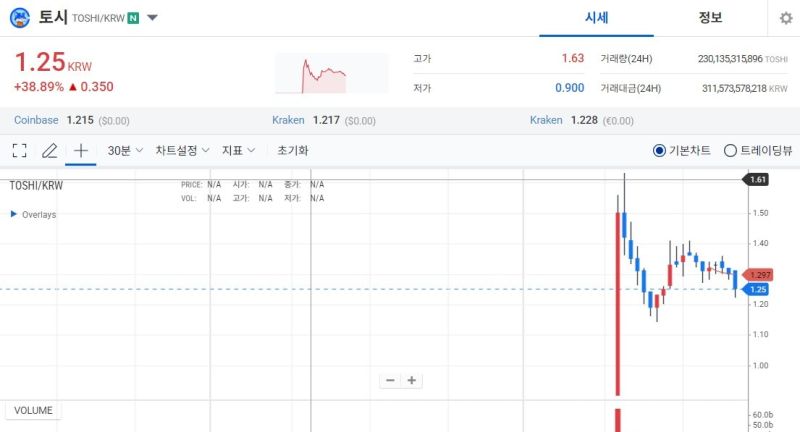Click the Toshi coin logo icon
Image resolution: width=800 pixels, height=432 pixels.
tap(19, 18)
